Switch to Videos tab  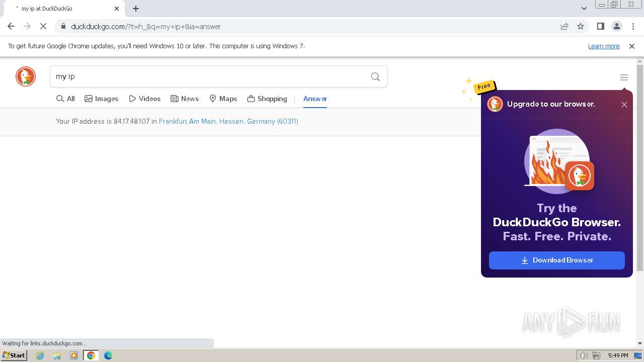point(144,99)
